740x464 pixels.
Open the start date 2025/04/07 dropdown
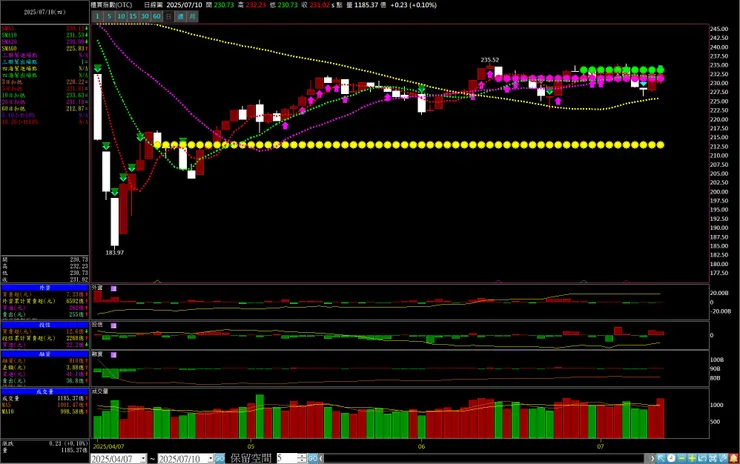coord(143,459)
